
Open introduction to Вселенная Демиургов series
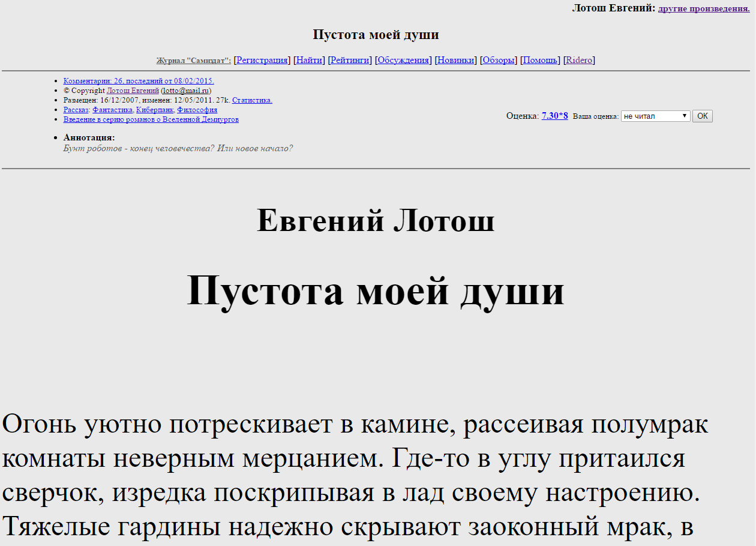coord(151,119)
